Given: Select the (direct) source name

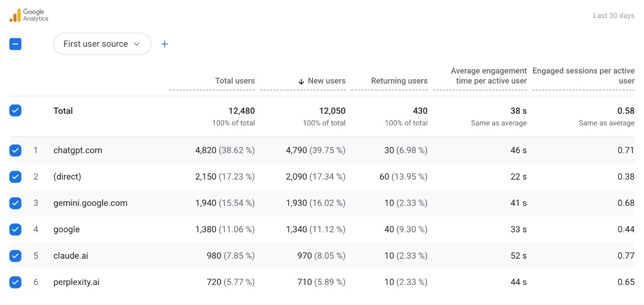Looking at the screenshot, I should pos(67,177).
